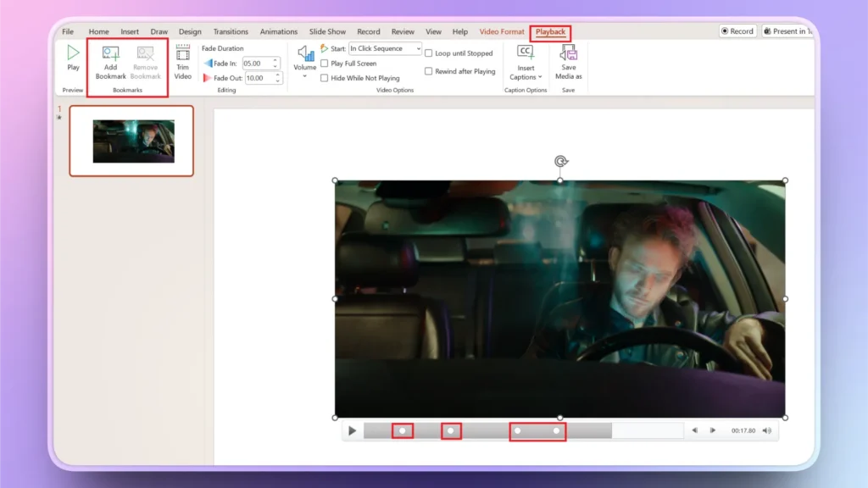
Task: Expand the Insert Captions dropdown arrow
Action: [540, 77]
